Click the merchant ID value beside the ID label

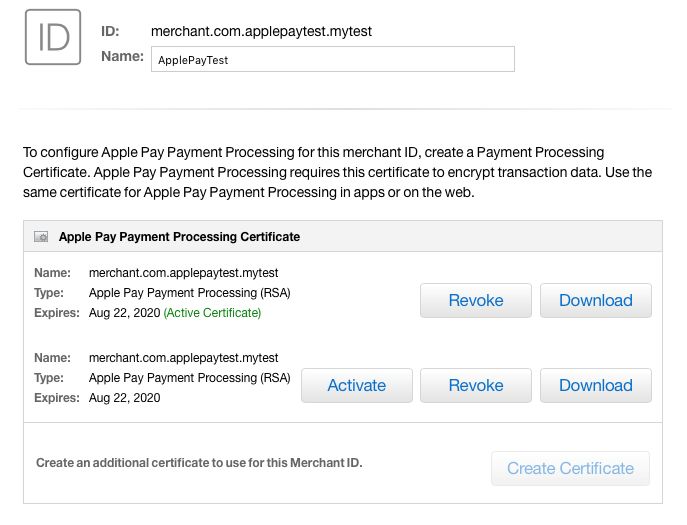(261, 31)
